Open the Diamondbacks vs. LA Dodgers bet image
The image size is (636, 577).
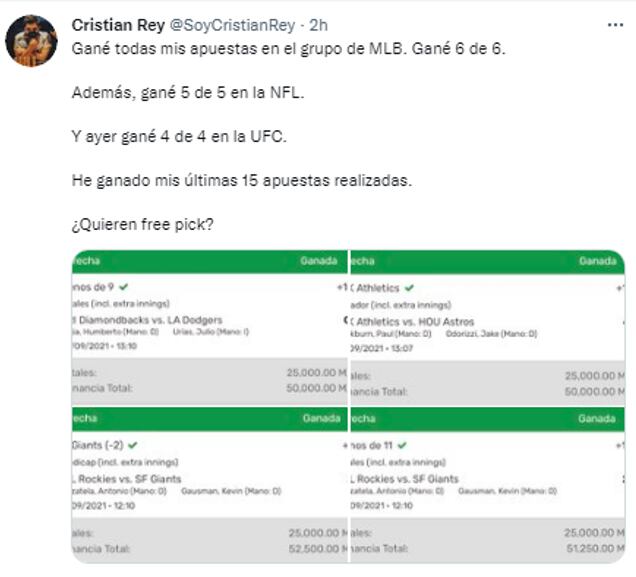(207, 325)
